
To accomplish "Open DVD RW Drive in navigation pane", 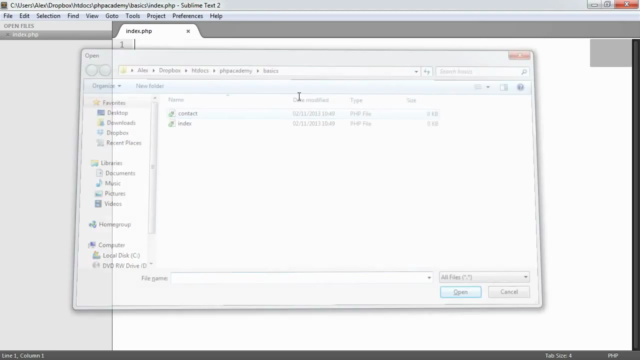I will (124, 266).
